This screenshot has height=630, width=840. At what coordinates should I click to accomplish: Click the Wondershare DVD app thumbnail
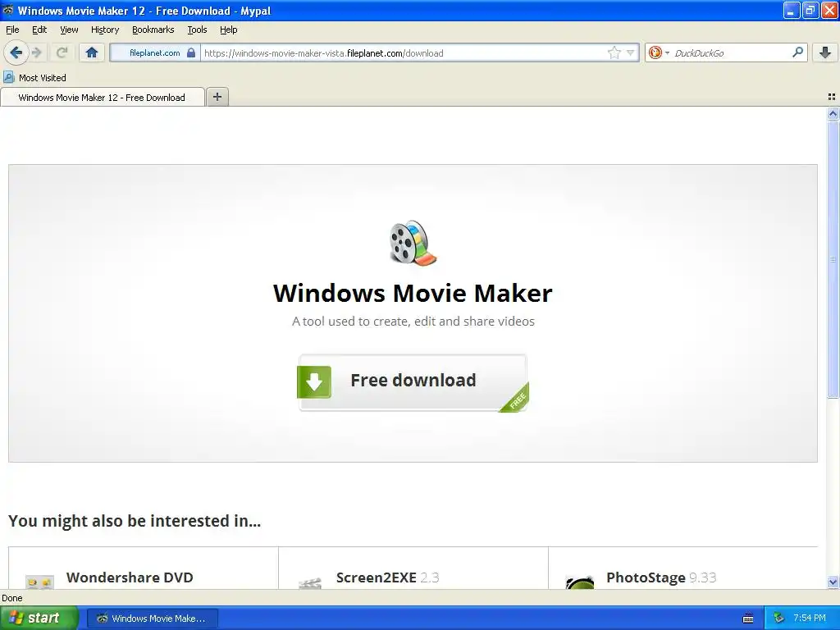point(39,582)
